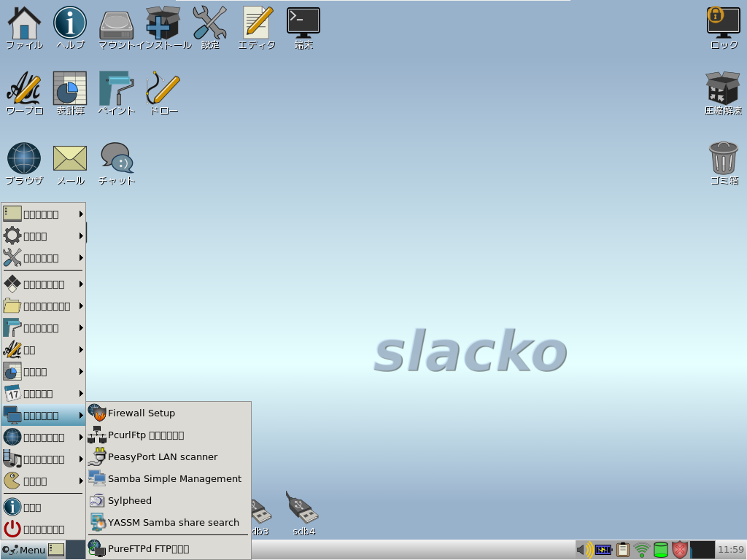Image resolution: width=747 pixels, height=560 pixels.
Task: Expand the wrench-and-screwdriver menu category
Action: pyautogui.click(x=43, y=258)
